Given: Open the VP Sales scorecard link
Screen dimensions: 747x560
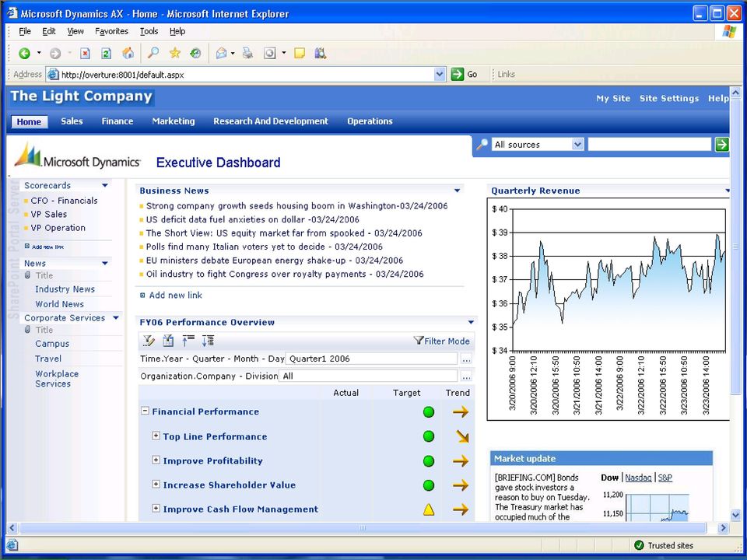Looking at the screenshot, I should point(48,215).
